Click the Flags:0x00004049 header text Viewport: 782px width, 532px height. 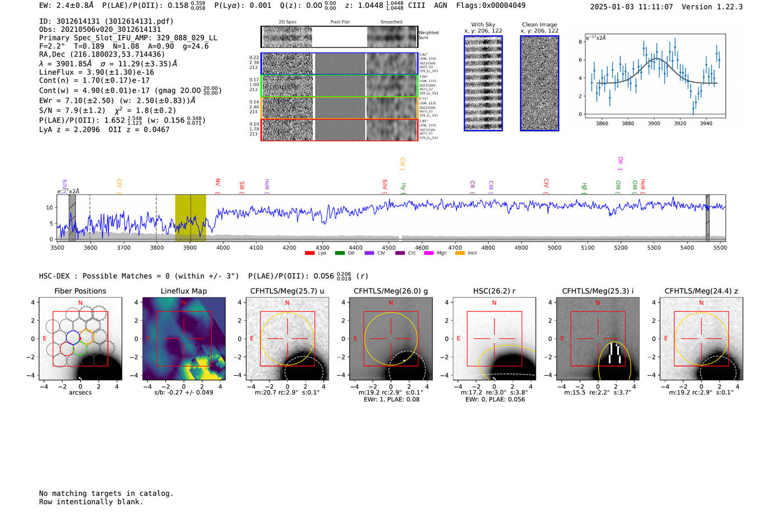pos(491,6)
